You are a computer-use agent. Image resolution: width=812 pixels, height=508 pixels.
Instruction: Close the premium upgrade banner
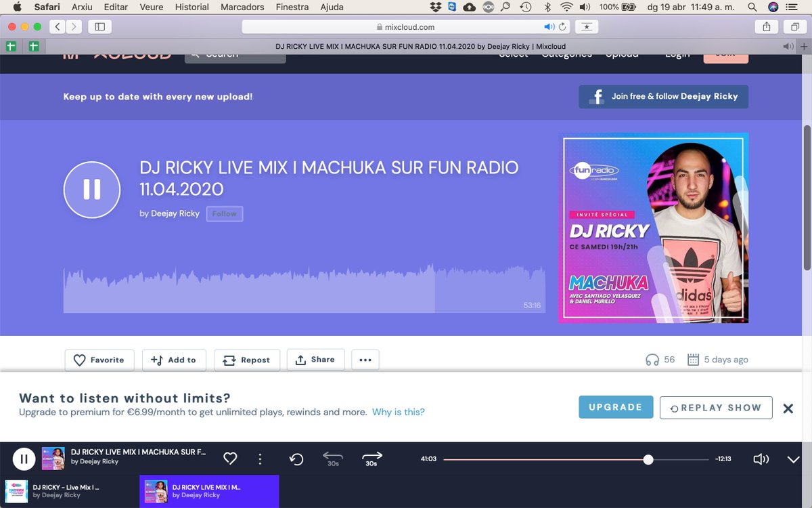point(788,408)
